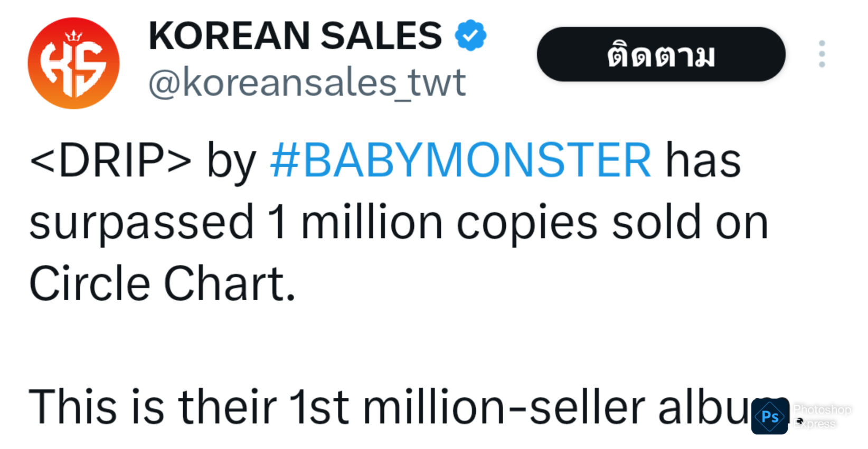Viewport: 868px width, 449px height.
Task: Click the word album in last line
Action: [723, 407]
